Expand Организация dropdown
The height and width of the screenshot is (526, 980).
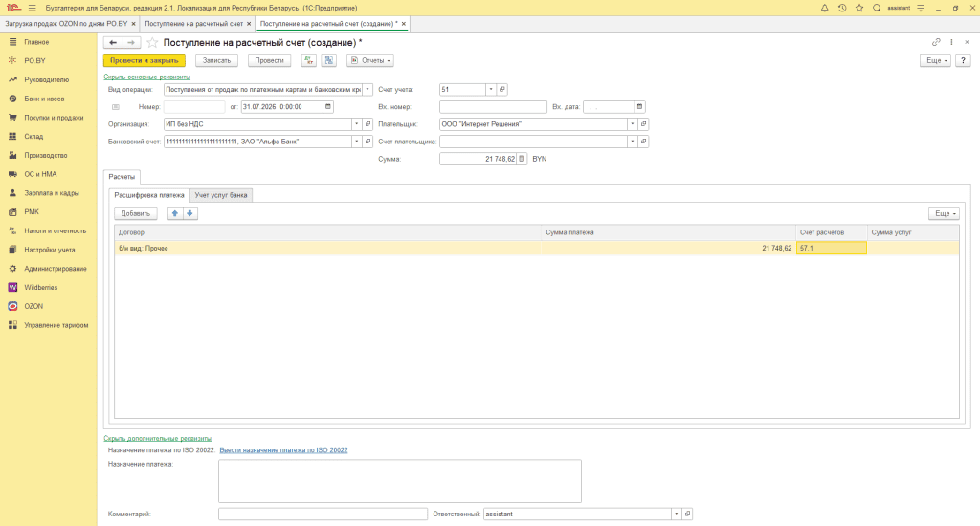pos(356,124)
